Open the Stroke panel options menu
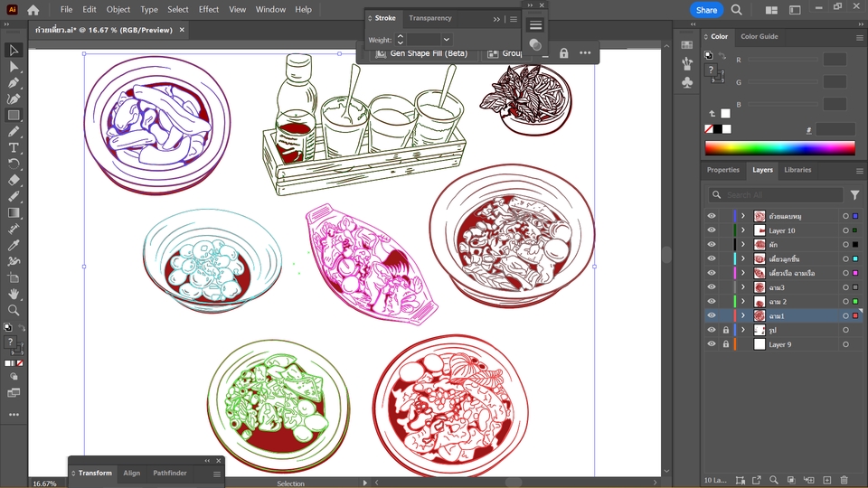The image size is (868, 488). point(514,19)
